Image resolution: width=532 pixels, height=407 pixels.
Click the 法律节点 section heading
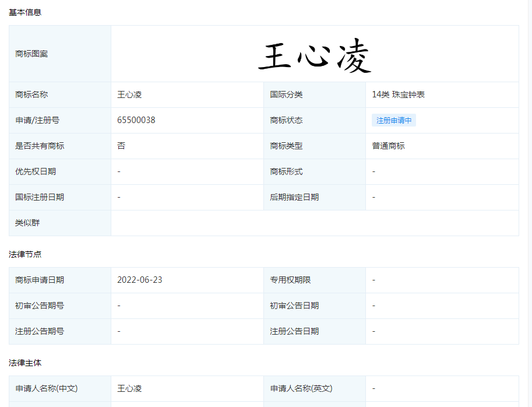pyautogui.click(x=25, y=254)
